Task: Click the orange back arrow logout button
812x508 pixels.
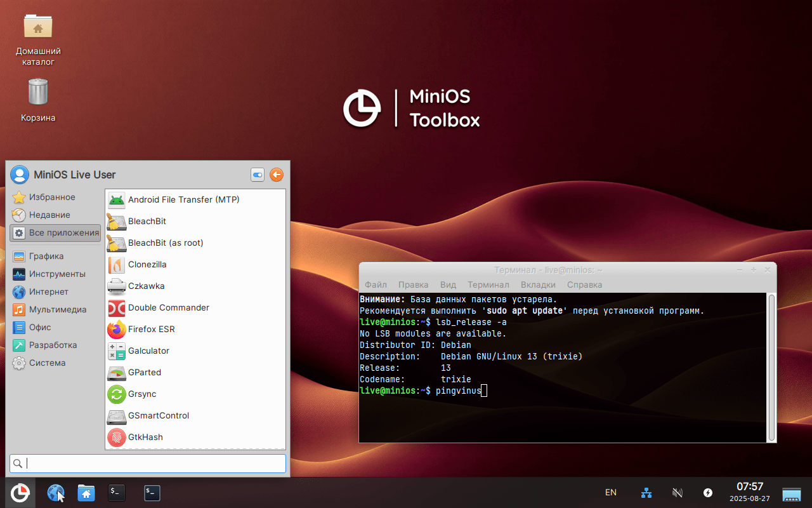Action: tap(277, 175)
